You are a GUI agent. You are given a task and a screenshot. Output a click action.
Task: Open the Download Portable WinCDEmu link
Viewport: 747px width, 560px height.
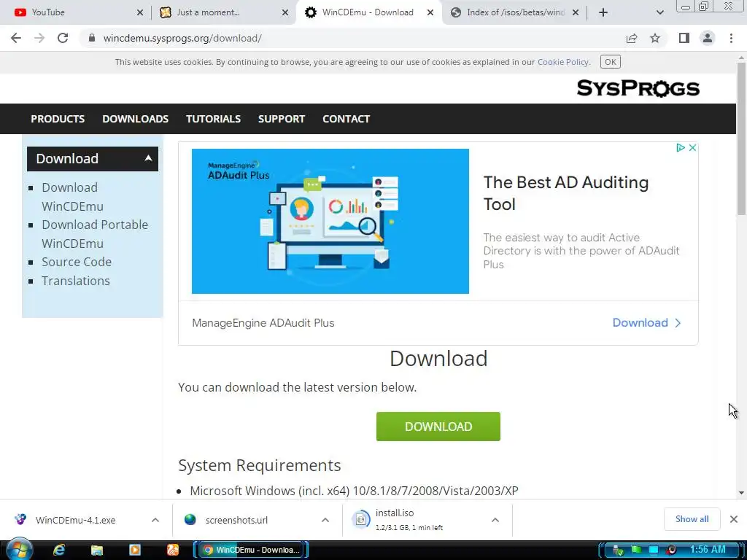tap(95, 234)
